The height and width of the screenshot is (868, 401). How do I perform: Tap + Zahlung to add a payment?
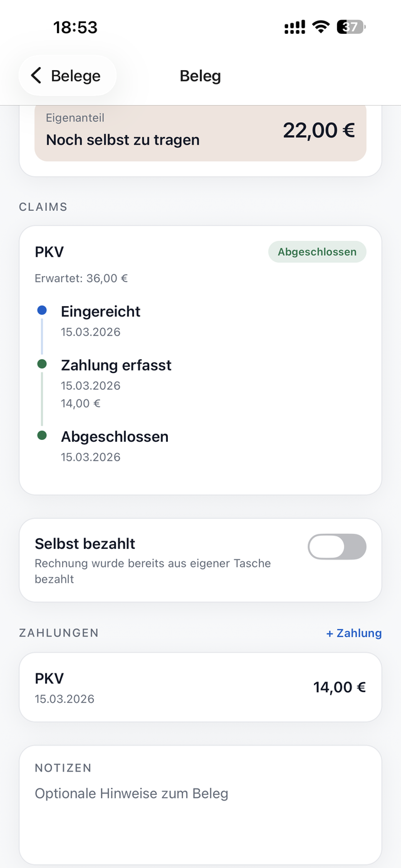353,633
